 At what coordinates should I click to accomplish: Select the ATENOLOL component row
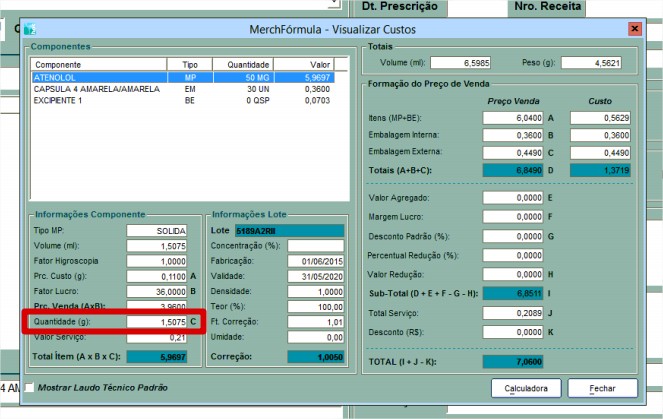point(184,77)
